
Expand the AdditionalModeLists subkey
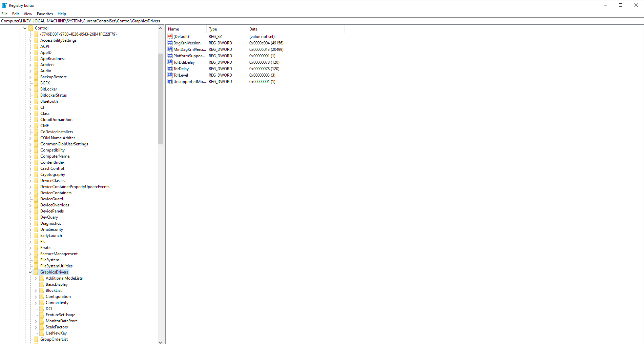coord(36,278)
